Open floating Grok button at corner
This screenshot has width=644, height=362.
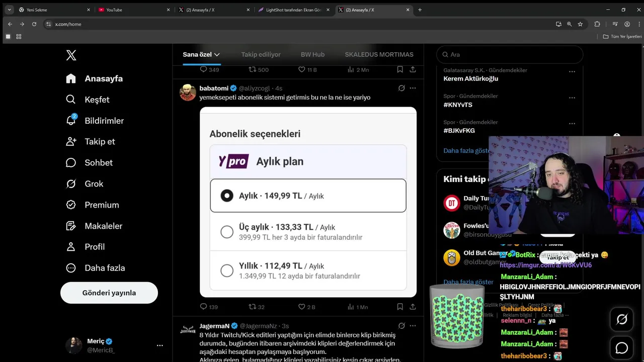(622, 319)
